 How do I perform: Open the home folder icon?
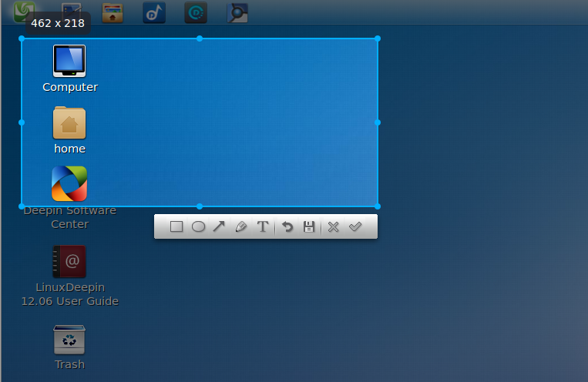pos(69,123)
